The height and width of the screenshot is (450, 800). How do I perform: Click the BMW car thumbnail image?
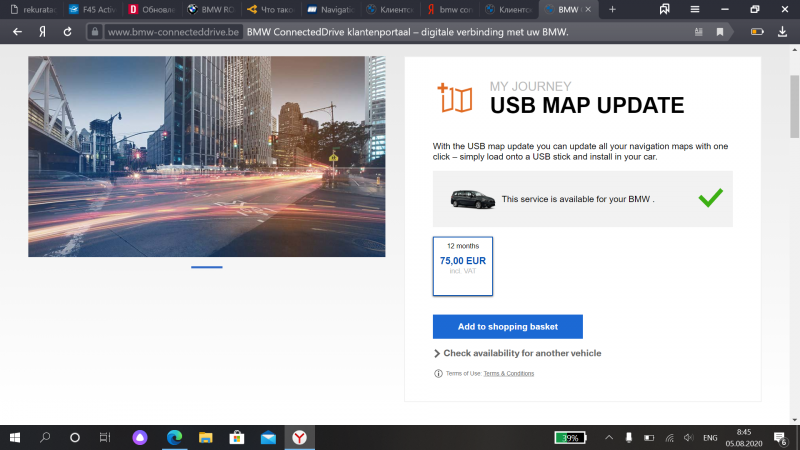pos(472,199)
